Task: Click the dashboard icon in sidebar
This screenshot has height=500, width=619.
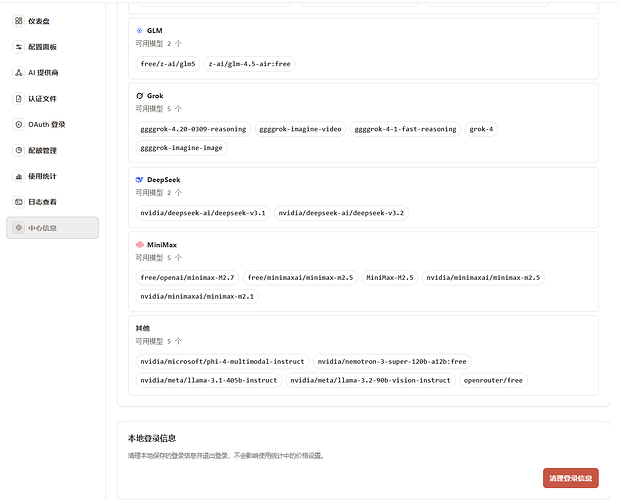Action: pos(19,21)
